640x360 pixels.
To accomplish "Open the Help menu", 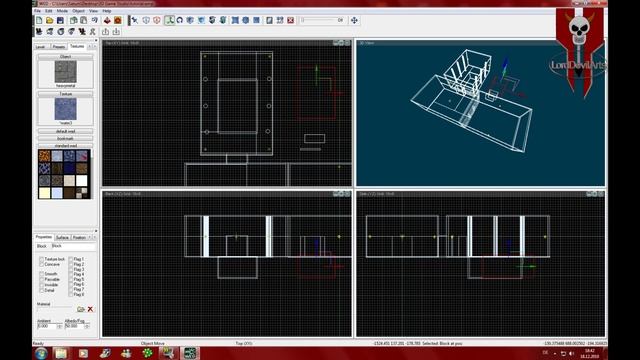I will pos(107,11).
